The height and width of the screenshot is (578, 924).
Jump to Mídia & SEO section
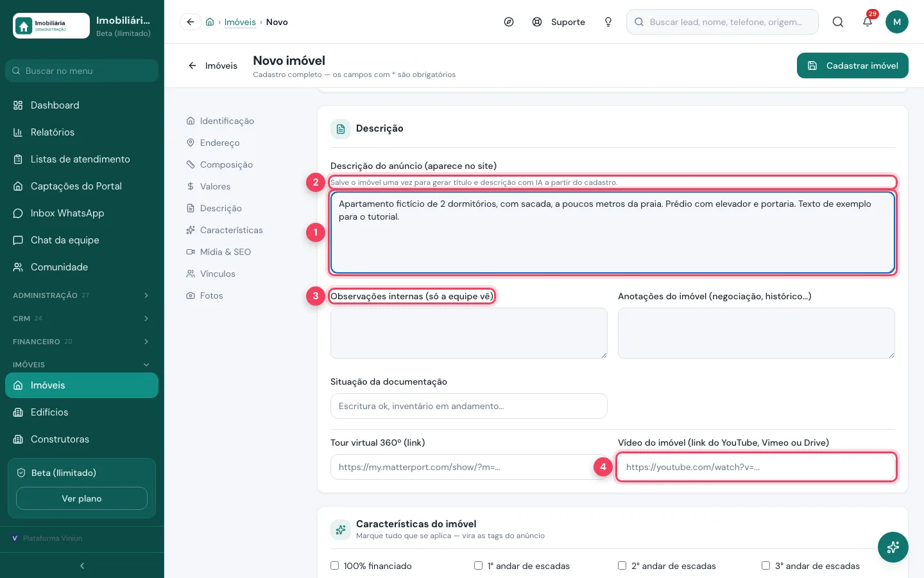click(219, 252)
